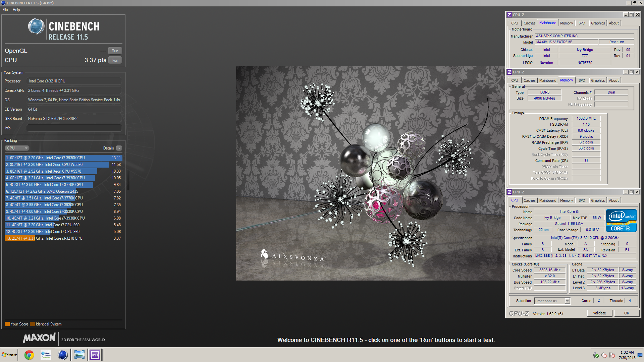This screenshot has height=362, width=644.
Task: Switch to About tab in Memory window
Action: [x=614, y=80]
